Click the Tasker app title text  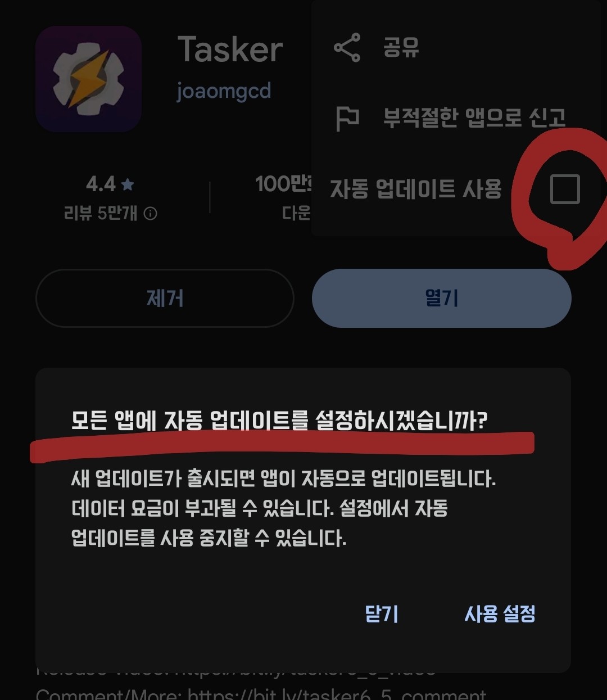coord(230,49)
